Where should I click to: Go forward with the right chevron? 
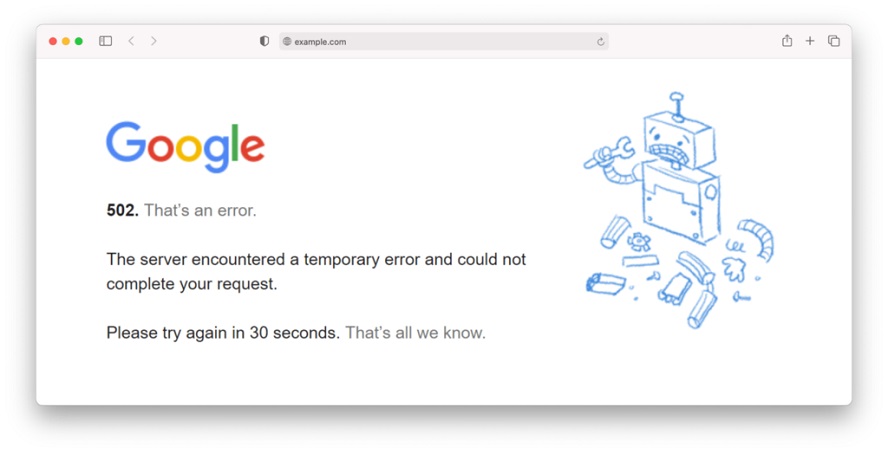[153, 41]
